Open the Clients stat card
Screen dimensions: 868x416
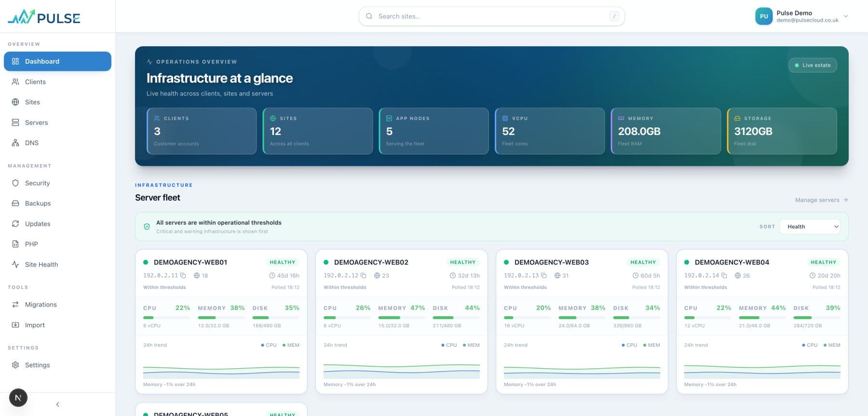(x=202, y=131)
